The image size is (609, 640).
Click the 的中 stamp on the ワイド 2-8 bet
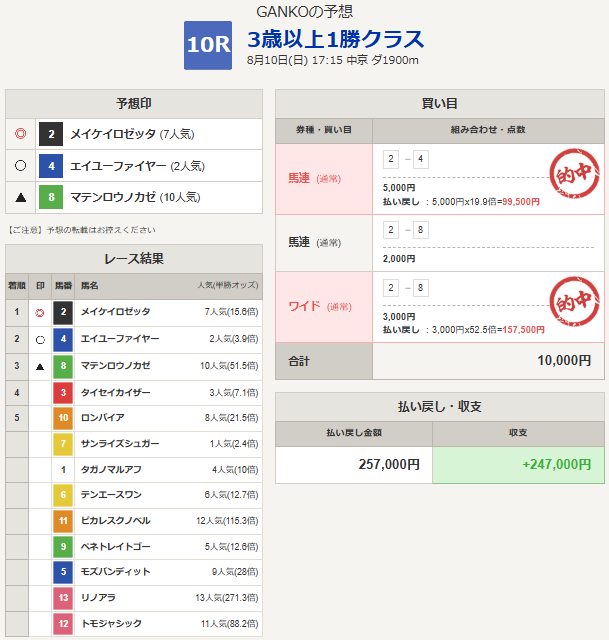pos(574,302)
